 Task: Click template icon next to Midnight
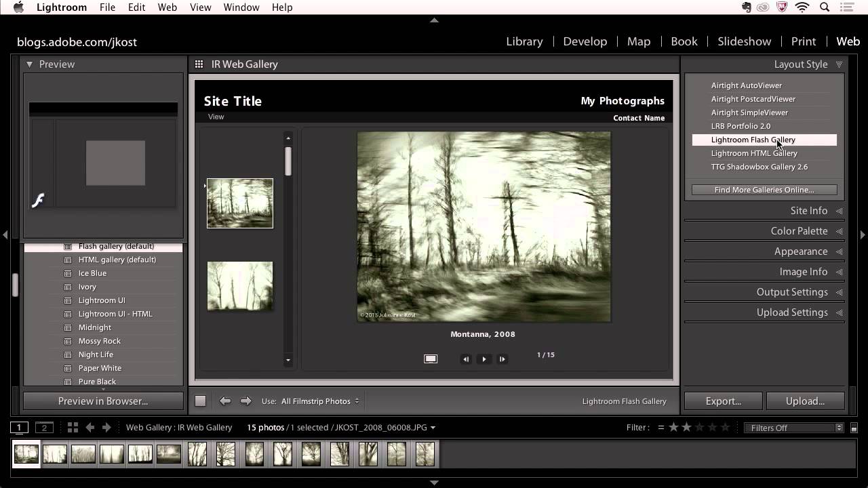[68, 327]
